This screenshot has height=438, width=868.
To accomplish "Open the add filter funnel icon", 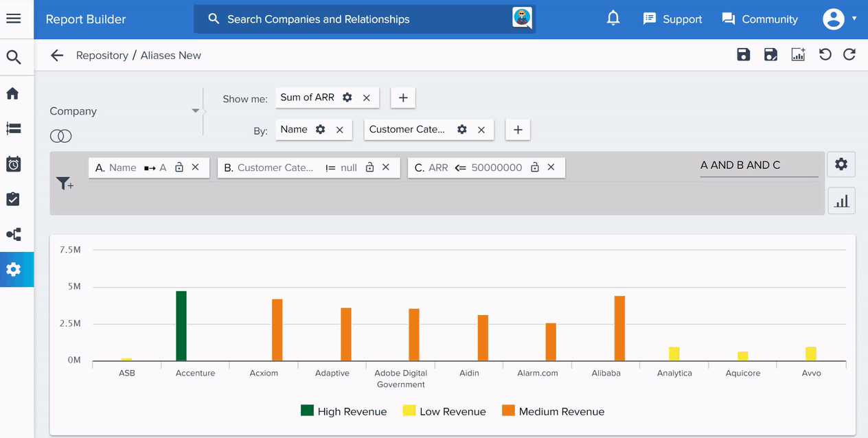I will click(65, 183).
